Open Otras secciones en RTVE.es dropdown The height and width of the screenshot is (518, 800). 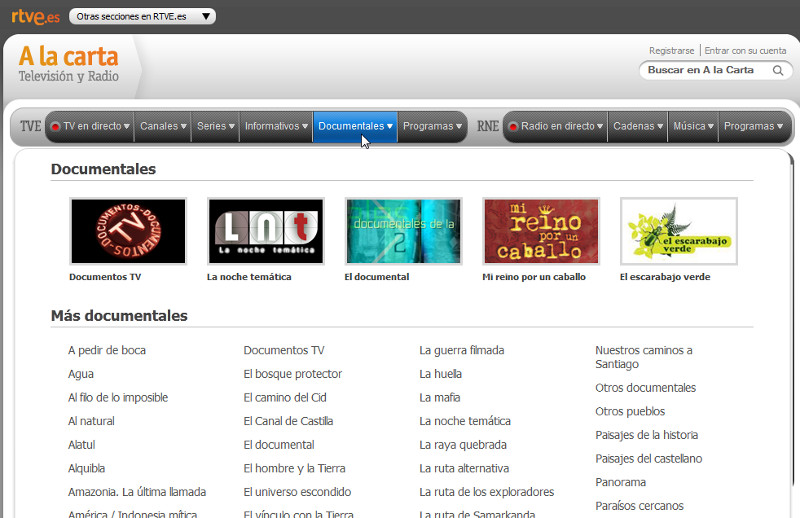(x=142, y=16)
